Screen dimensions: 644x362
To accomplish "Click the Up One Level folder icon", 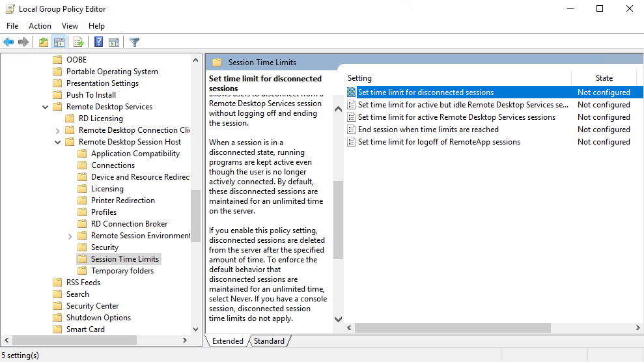I will [x=43, y=42].
